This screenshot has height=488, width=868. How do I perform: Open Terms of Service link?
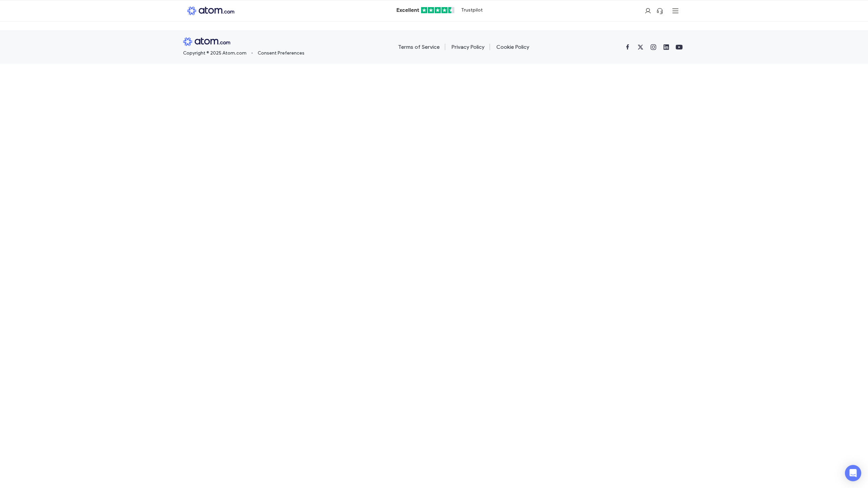(x=419, y=47)
